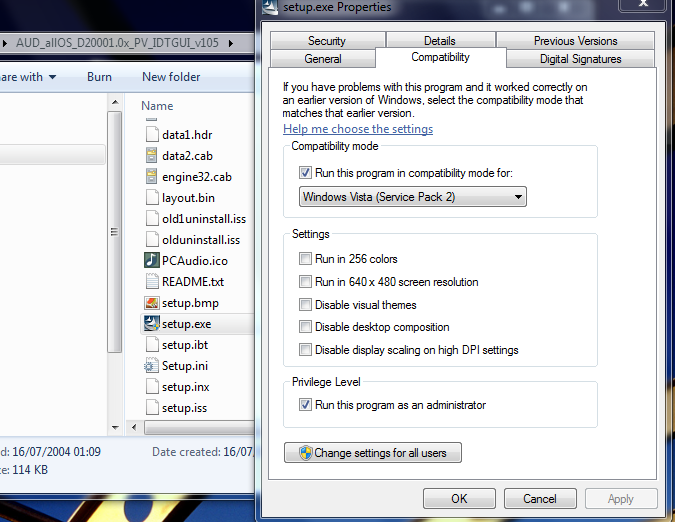675x522 pixels.
Task: Check Disable visual themes option
Action: [x=305, y=305]
